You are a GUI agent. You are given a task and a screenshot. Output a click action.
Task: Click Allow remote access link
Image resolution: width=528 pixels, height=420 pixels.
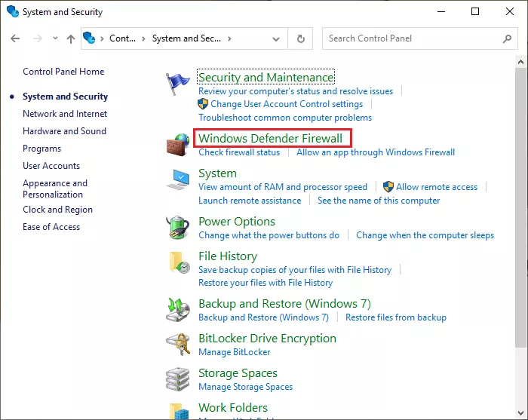[437, 187]
